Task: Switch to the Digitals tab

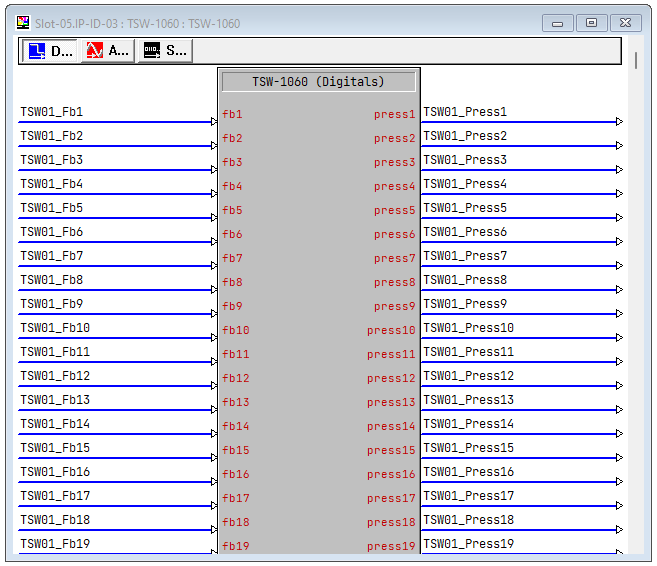Action: (x=49, y=51)
